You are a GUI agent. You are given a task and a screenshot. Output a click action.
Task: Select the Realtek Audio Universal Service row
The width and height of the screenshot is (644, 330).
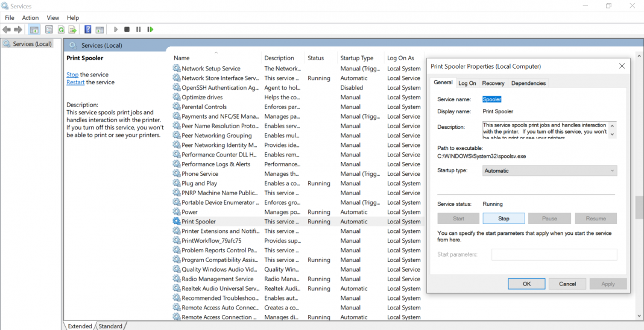[x=297, y=288]
